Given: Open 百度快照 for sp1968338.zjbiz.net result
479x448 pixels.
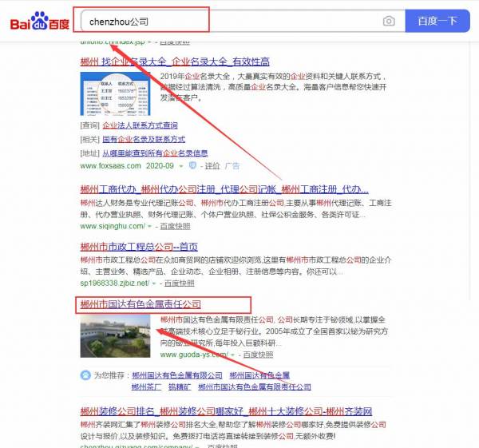Looking at the screenshot, I should (x=179, y=283).
